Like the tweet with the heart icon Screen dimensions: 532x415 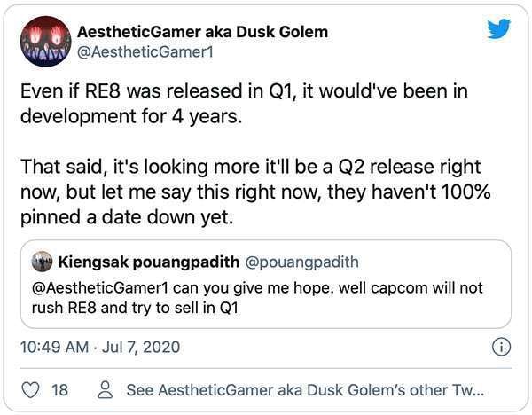tap(29, 389)
